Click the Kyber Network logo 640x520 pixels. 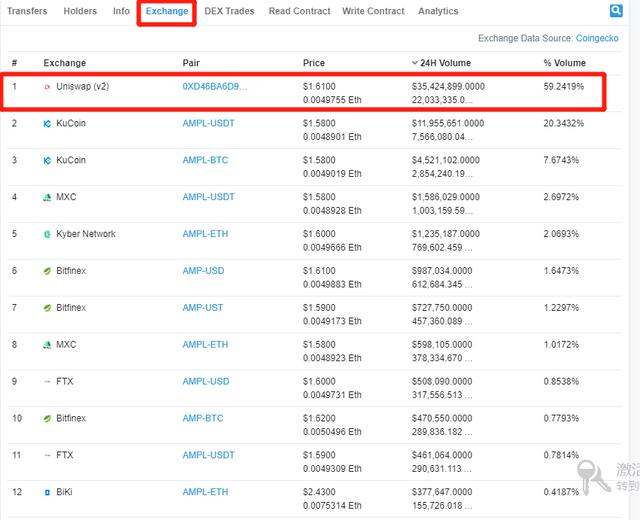47,234
